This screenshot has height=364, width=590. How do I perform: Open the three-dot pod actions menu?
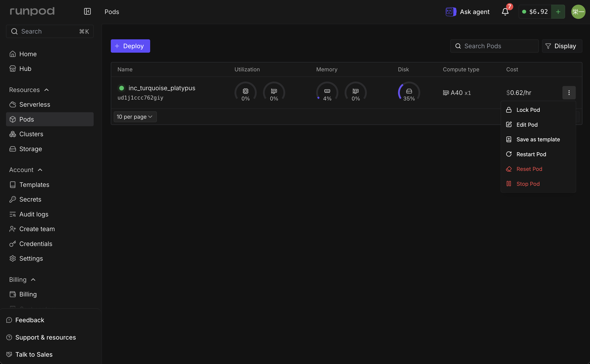click(x=569, y=93)
